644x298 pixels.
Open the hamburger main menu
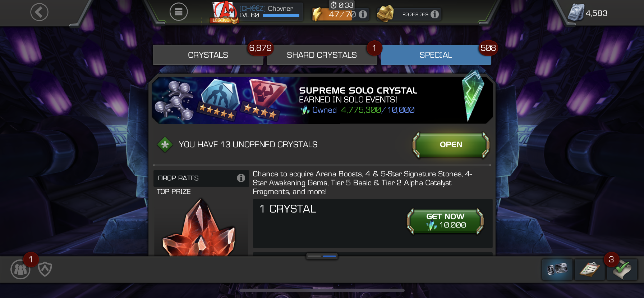[x=179, y=12]
